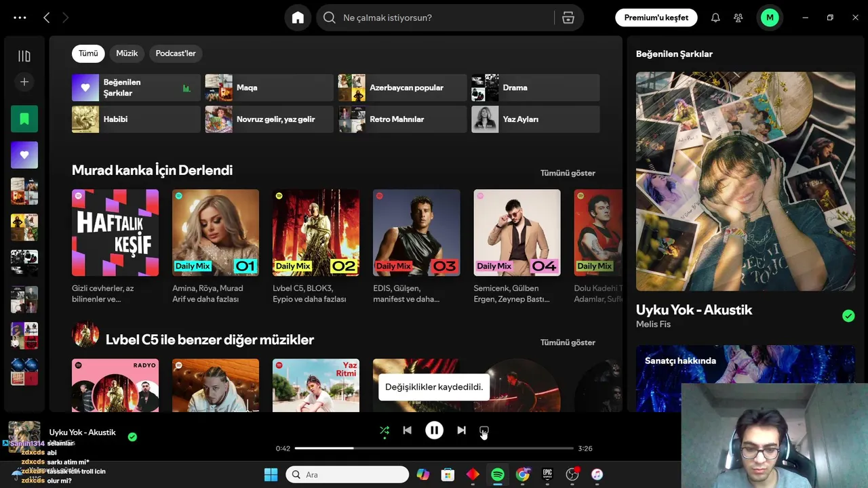Image resolution: width=868 pixels, height=488 pixels.
Task: Open the Daily Mix 03 cover
Action: click(x=416, y=232)
